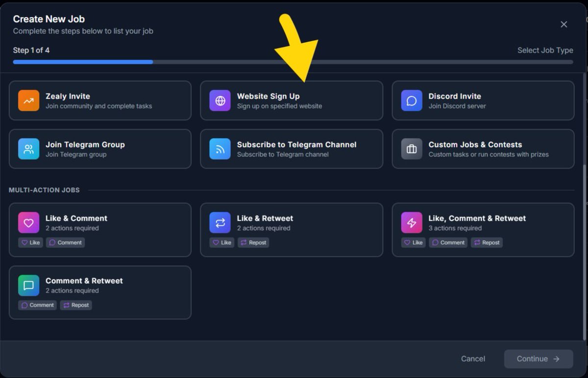Image resolution: width=588 pixels, height=378 pixels.
Task: Click the Like & Retweet arrows icon
Action: point(220,223)
